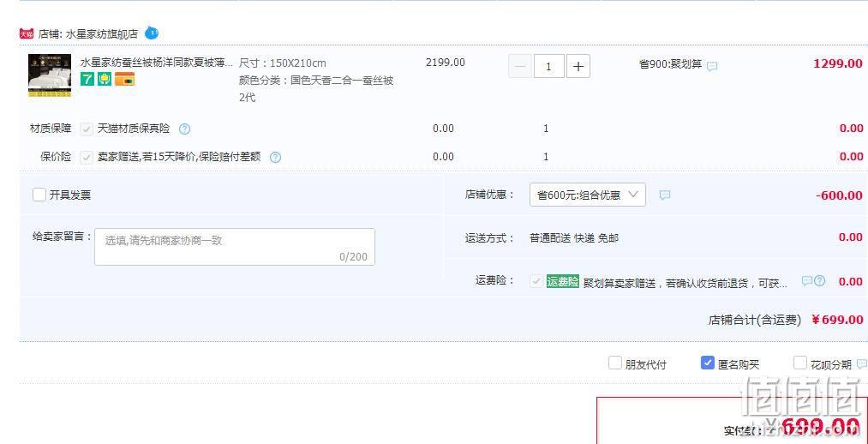The image size is (868, 444).
Task: Click the help question icon on the 运费险 row
Action: pyautogui.click(x=820, y=280)
